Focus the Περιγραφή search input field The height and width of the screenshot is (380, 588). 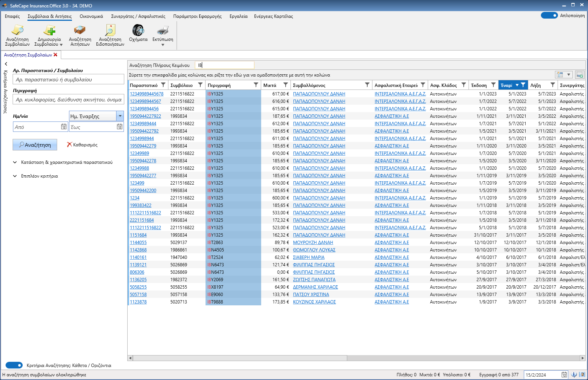click(69, 99)
